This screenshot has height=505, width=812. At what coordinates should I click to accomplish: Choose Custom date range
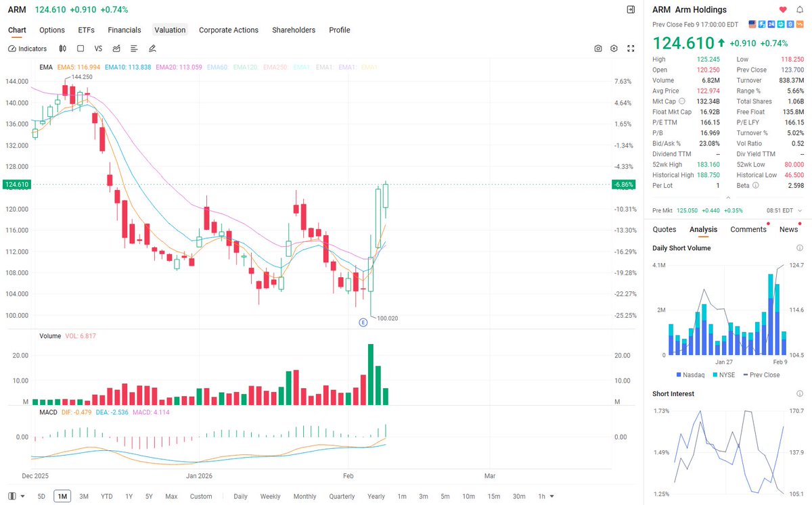tap(201, 496)
